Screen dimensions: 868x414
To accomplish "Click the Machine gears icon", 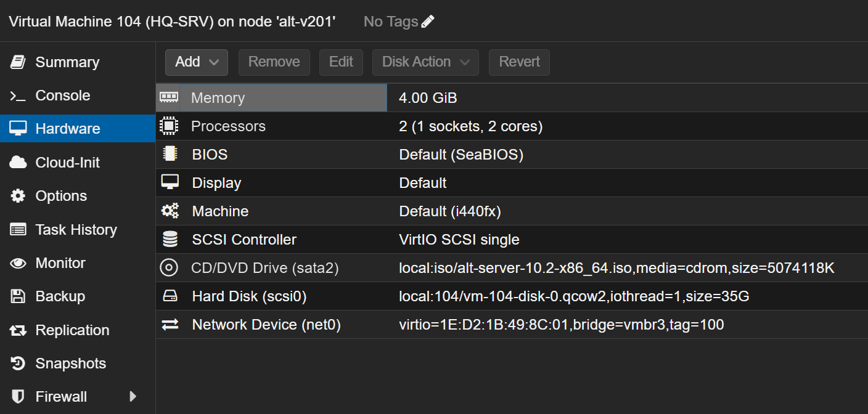I will pos(170,211).
